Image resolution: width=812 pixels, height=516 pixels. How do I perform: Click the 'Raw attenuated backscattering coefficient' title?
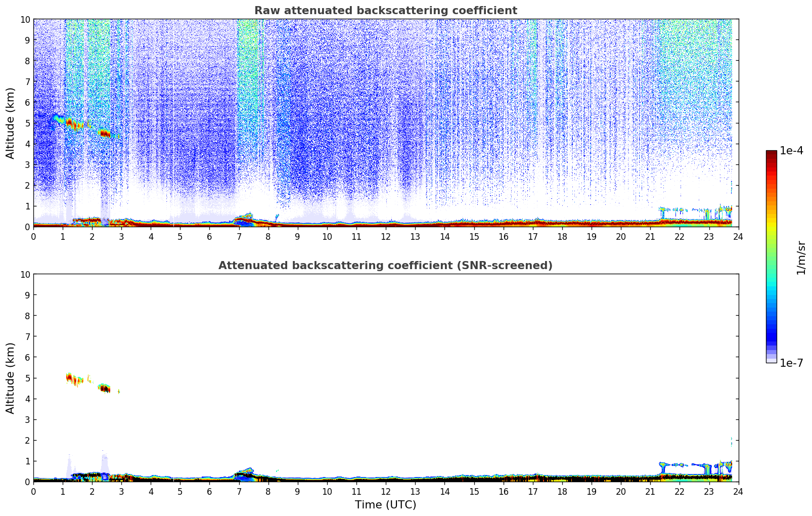pyautogui.click(x=385, y=11)
